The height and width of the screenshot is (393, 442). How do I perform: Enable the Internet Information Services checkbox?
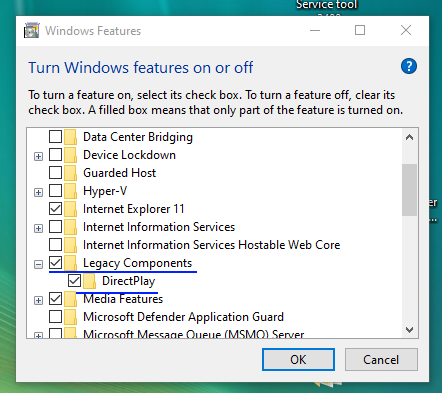[55, 227]
